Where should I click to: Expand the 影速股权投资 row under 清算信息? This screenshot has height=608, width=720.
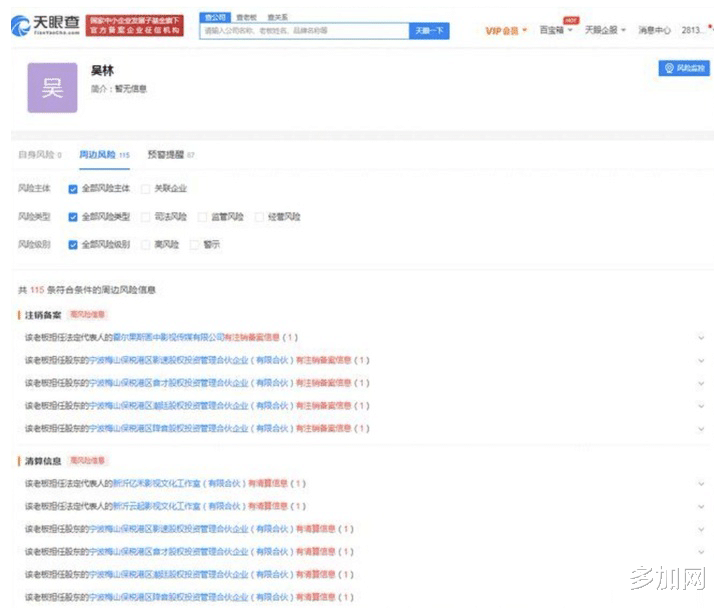701,529
